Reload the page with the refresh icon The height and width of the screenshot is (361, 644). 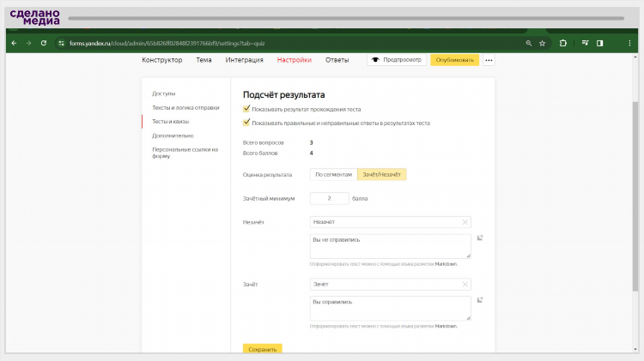coord(44,43)
